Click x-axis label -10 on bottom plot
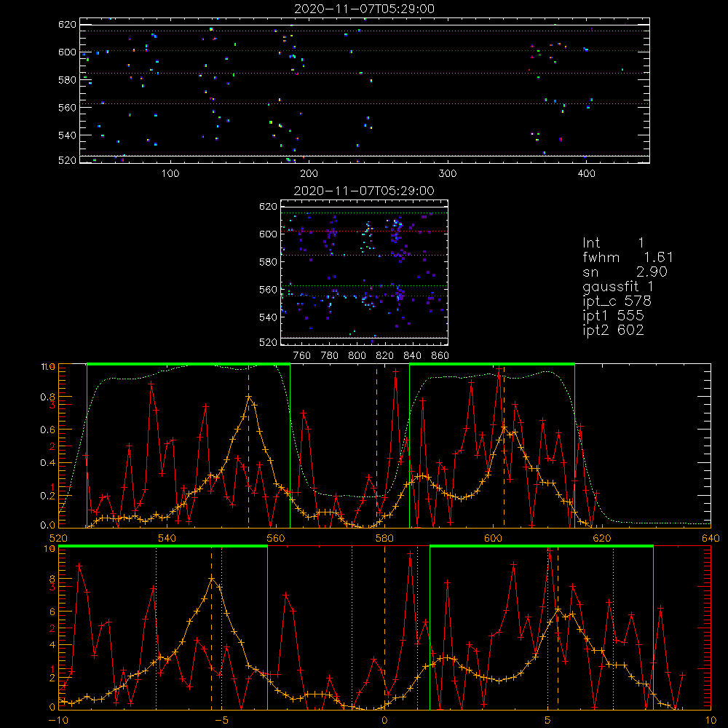The image size is (728, 728). click(58, 720)
